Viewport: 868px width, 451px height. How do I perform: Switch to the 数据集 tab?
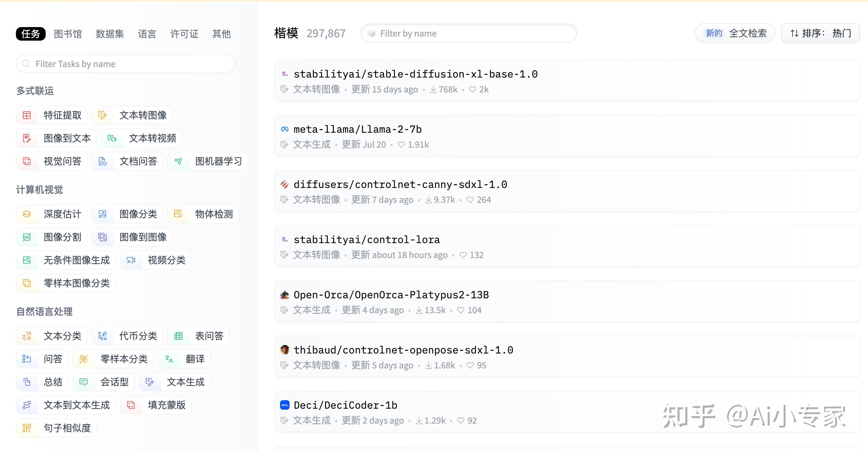pyautogui.click(x=110, y=34)
